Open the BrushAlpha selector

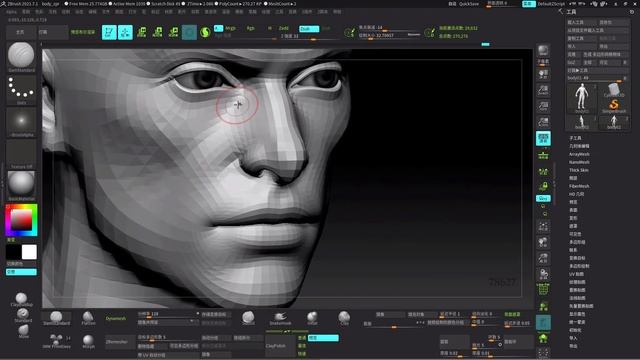click(21, 122)
